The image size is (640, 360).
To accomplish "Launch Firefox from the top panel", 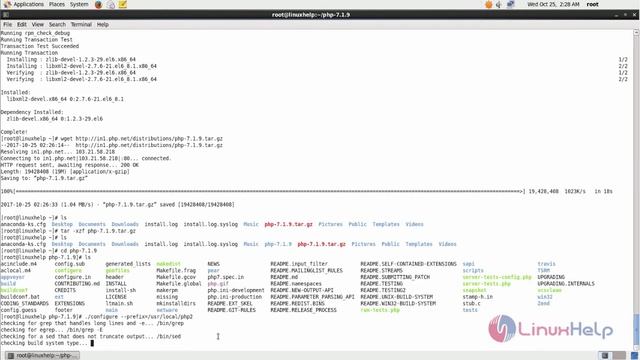I will coord(98,4).
